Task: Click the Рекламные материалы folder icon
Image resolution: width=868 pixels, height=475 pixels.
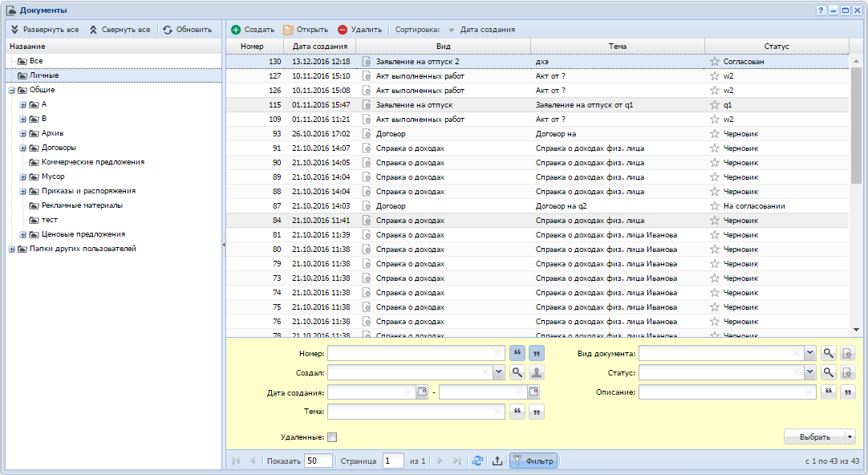Action: tap(34, 205)
